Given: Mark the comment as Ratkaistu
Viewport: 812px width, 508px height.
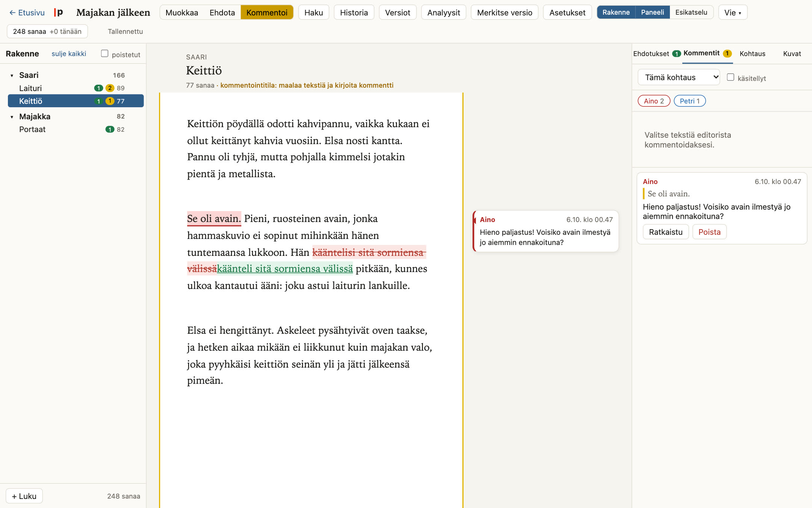Looking at the screenshot, I should click(665, 232).
